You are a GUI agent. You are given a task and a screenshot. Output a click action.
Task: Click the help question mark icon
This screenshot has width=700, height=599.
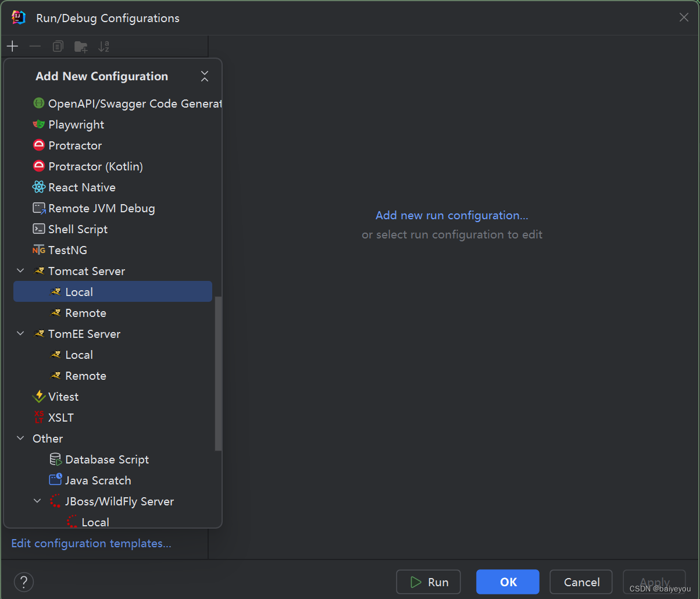[x=24, y=582]
